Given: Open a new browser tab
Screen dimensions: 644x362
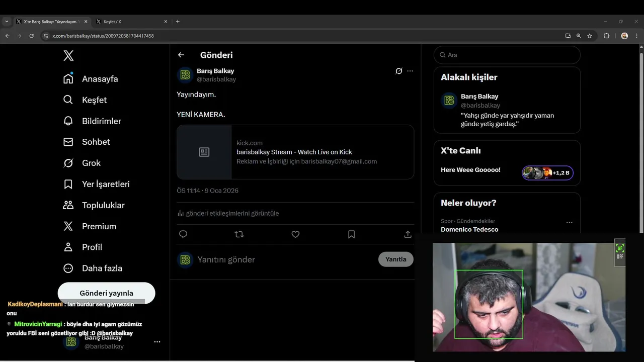Looking at the screenshot, I should click(178, 22).
